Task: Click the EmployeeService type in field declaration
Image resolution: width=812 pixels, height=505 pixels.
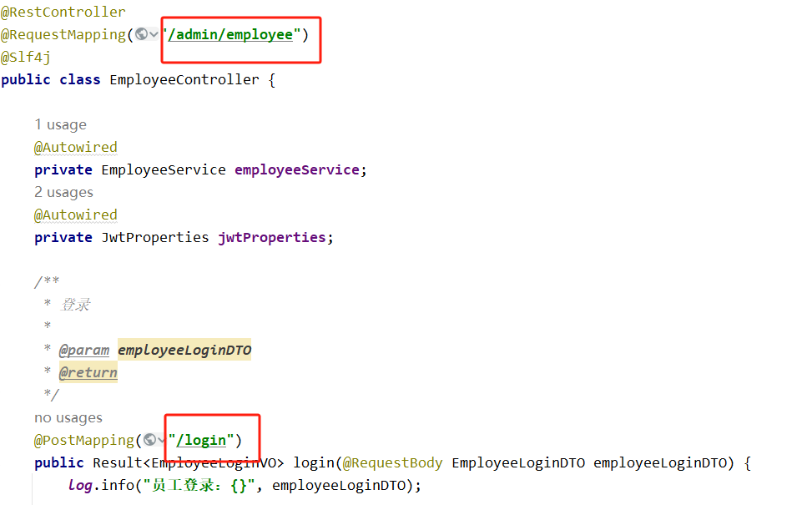Action: click(163, 169)
